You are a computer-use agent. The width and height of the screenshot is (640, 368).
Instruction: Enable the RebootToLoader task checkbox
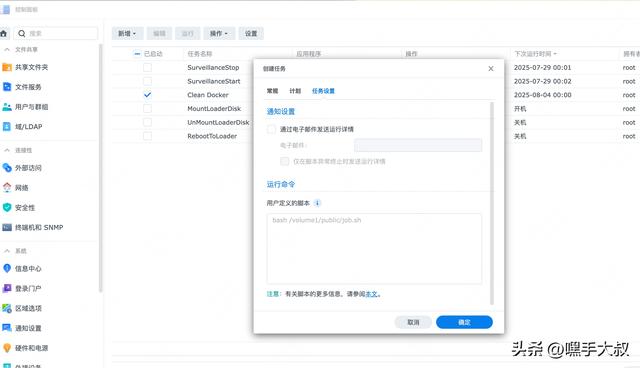point(147,136)
